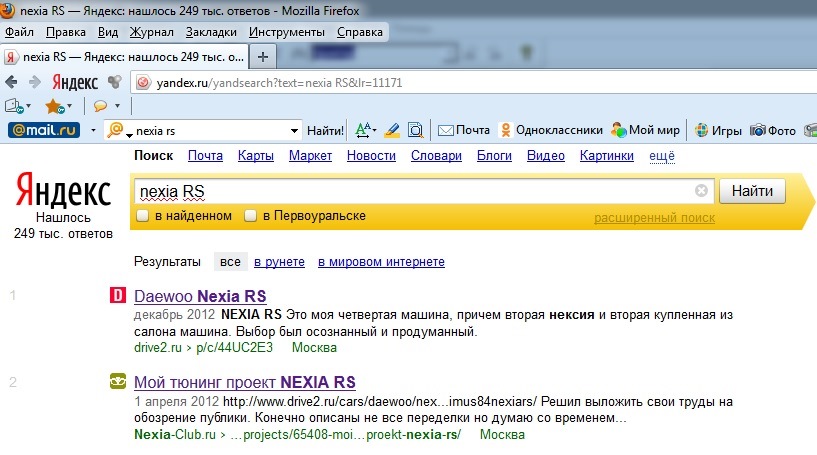This screenshot has height=455, width=817.
Task: Open a new tab with plus button
Action: pyautogui.click(x=263, y=57)
